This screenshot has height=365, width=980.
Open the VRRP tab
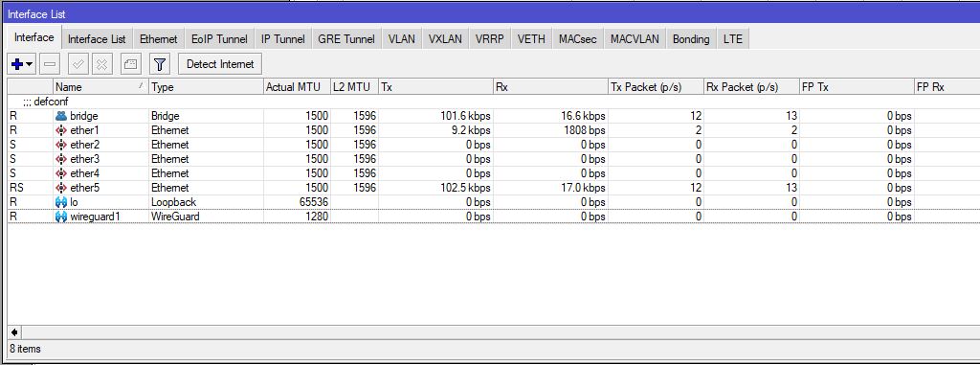click(x=490, y=39)
